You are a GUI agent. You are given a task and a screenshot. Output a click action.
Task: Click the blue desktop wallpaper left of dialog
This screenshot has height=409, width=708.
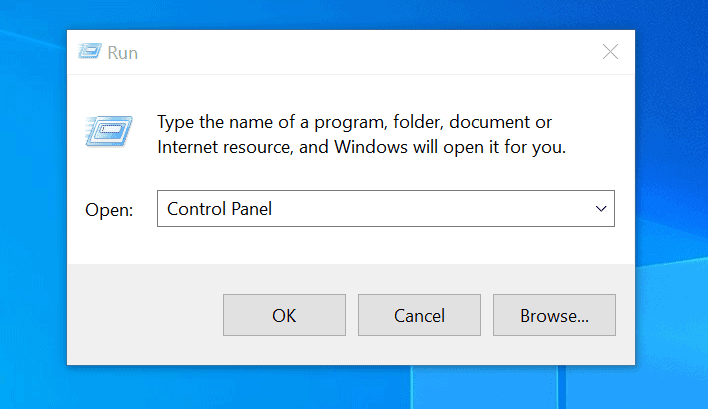tap(33, 203)
